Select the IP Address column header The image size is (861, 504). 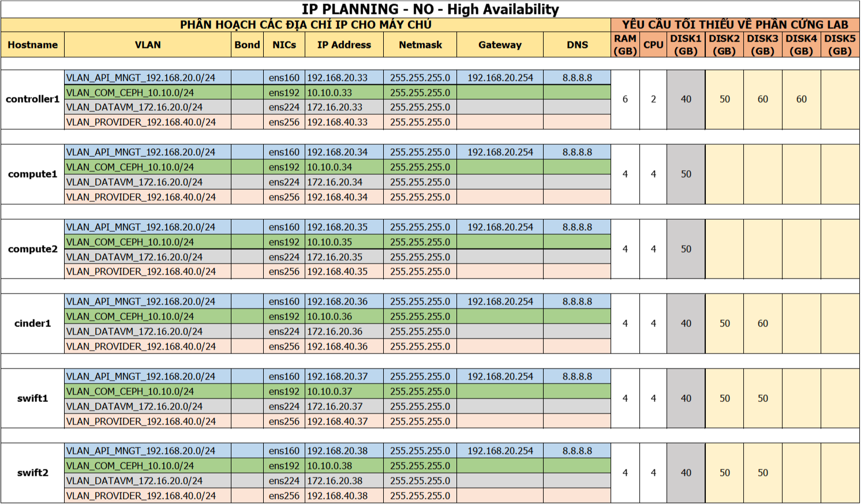point(345,45)
